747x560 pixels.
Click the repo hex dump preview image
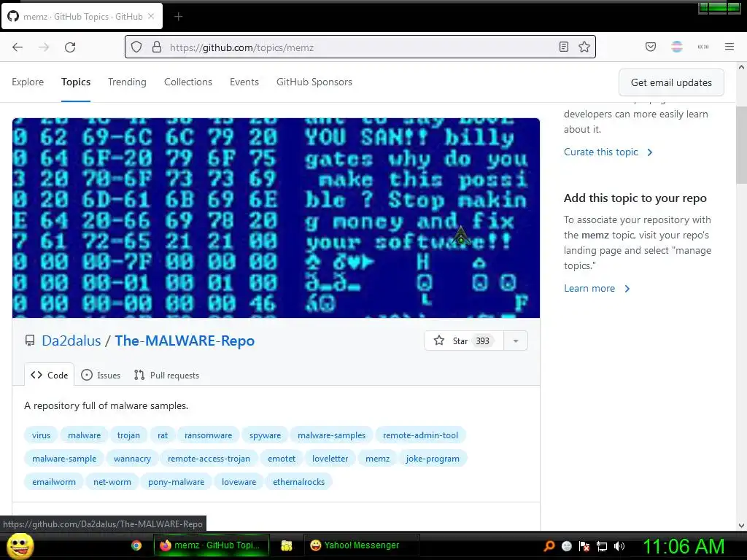tap(276, 217)
